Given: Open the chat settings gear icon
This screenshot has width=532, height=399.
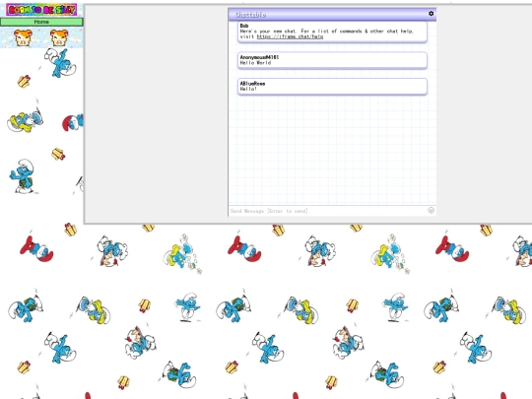Looking at the screenshot, I should [x=431, y=14].
